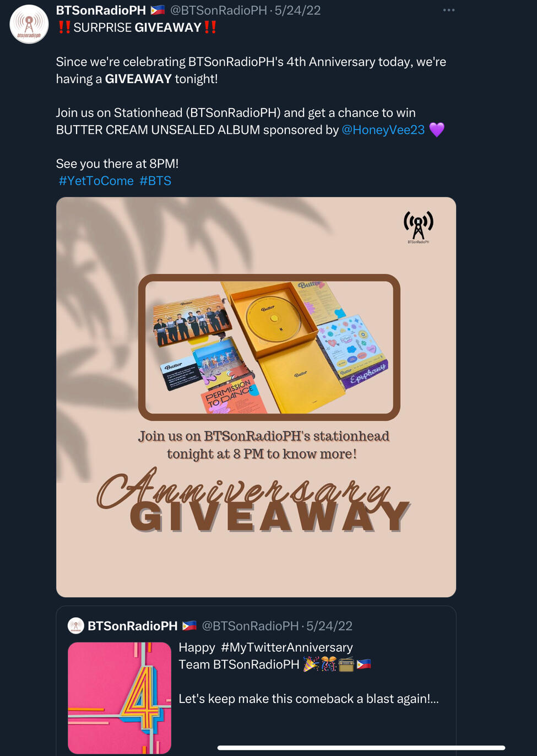The height and width of the screenshot is (756, 537).
Task: Open BTSonRadioPH display name at top
Action: [x=101, y=10]
